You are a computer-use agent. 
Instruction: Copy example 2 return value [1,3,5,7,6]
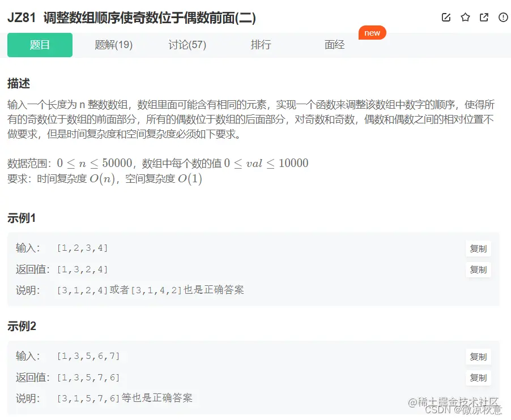[479, 378]
